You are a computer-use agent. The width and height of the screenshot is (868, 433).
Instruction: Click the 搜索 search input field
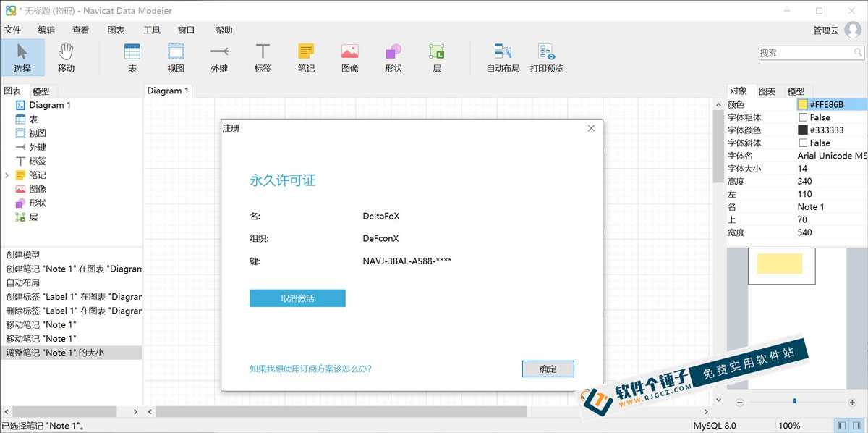[x=805, y=51]
